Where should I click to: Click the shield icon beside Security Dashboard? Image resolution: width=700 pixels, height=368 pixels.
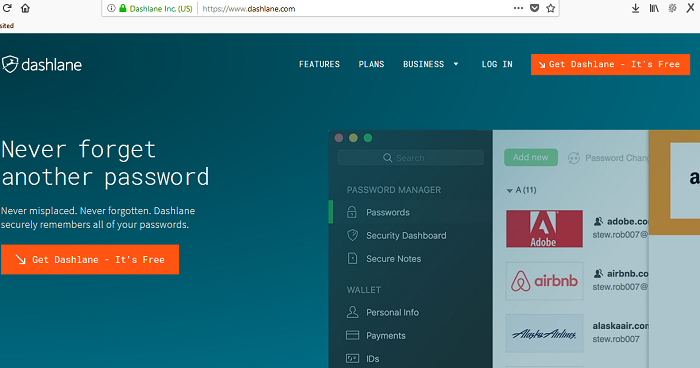pos(352,235)
